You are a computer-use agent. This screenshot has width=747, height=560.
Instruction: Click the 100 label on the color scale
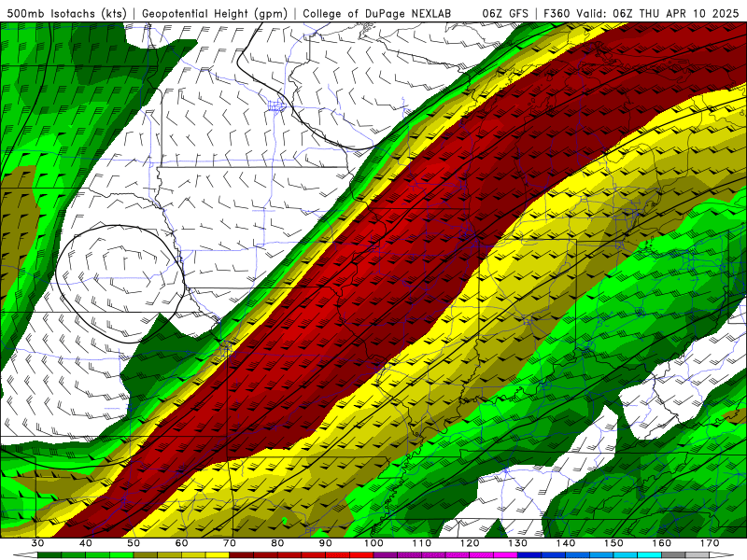(373, 543)
